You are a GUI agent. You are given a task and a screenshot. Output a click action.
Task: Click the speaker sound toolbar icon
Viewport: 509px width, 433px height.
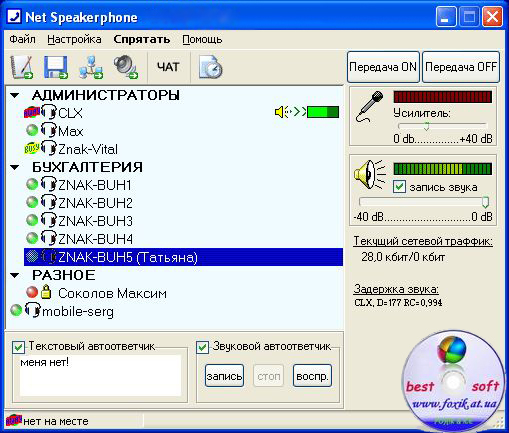tap(126, 67)
